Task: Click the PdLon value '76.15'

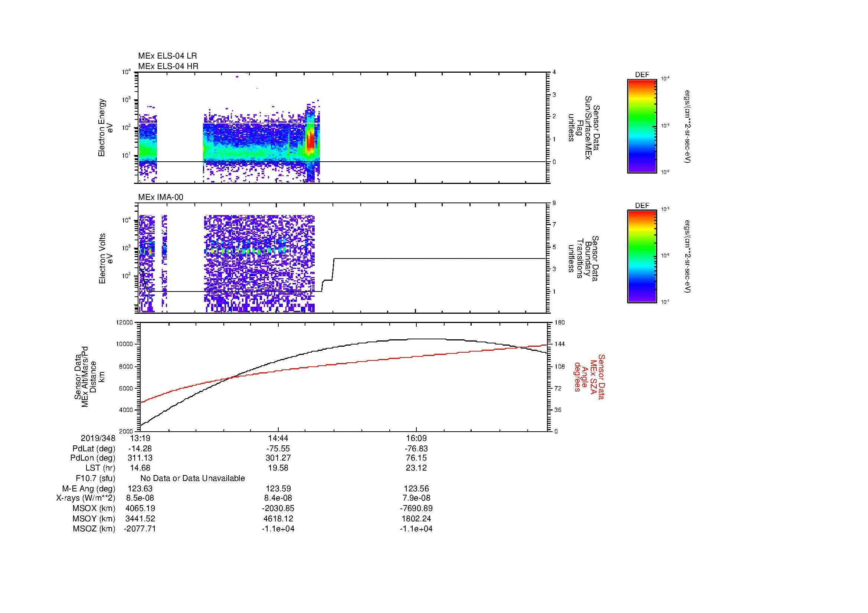Action: pyautogui.click(x=416, y=458)
